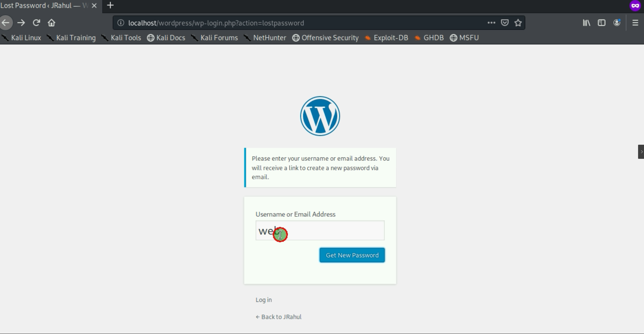Save page to Pocket
Viewport: 644px width, 334px height.
(505, 23)
